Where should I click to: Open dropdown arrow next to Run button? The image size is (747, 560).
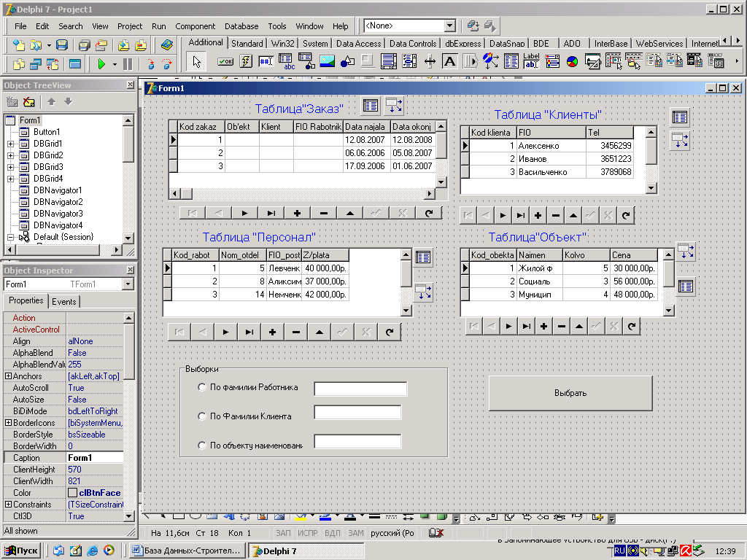(x=115, y=64)
